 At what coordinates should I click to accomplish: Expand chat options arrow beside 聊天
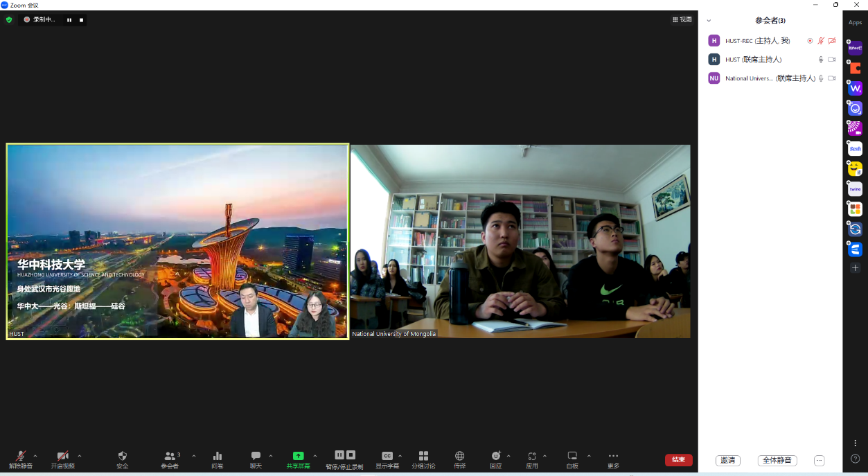[270, 456]
